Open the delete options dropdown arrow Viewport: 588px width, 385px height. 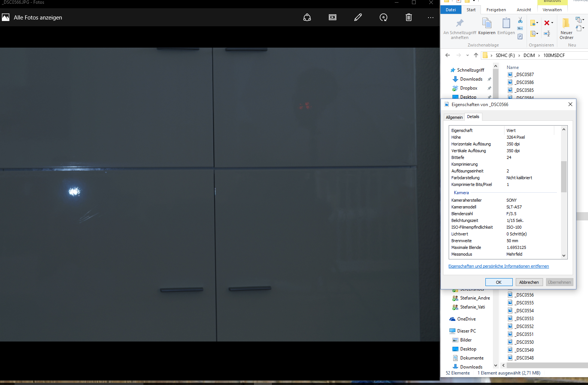point(552,23)
